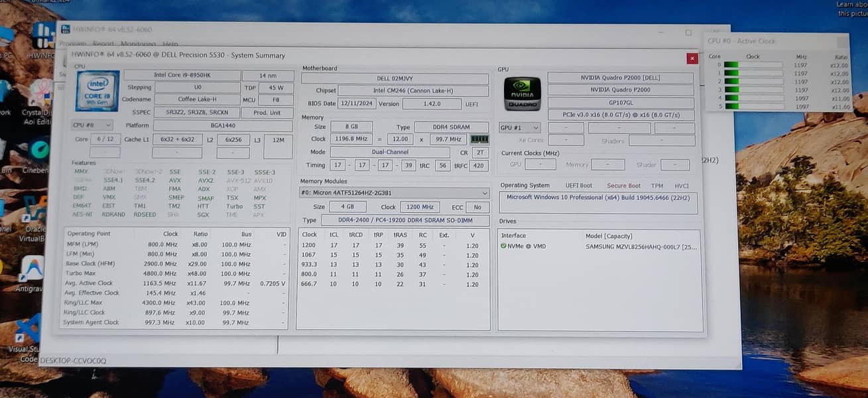Click the Active Clock window title bar
Image resolution: width=868 pixels, height=398 pixels.
tap(777, 41)
